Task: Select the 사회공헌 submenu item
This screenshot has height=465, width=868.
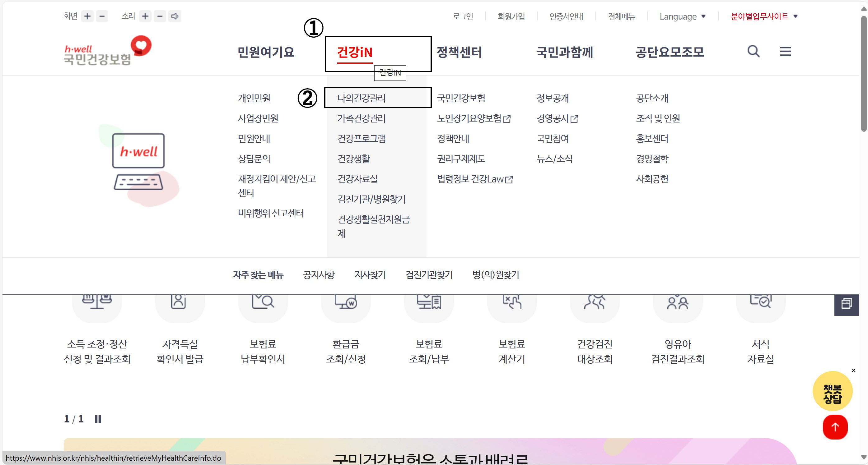Action: click(x=652, y=179)
